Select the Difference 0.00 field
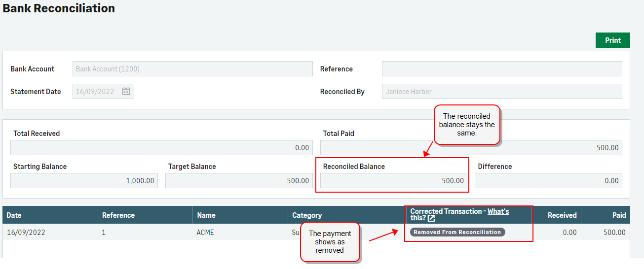 pyautogui.click(x=548, y=181)
